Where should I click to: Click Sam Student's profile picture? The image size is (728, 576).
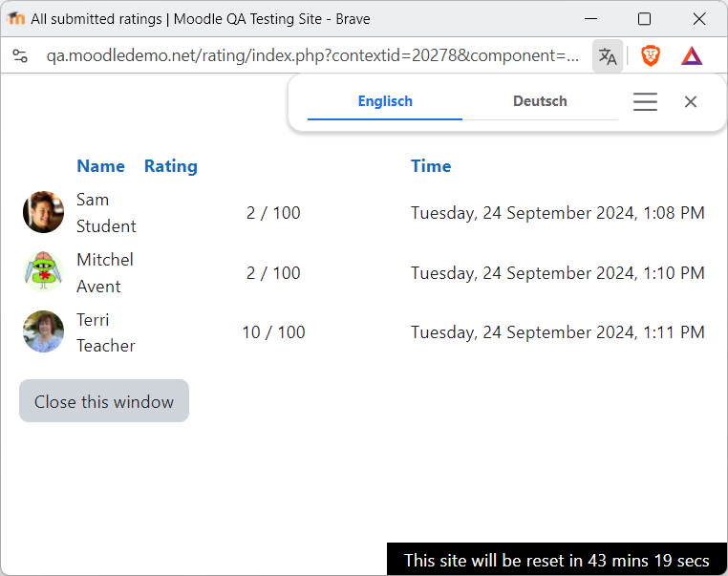pyautogui.click(x=44, y=212)
